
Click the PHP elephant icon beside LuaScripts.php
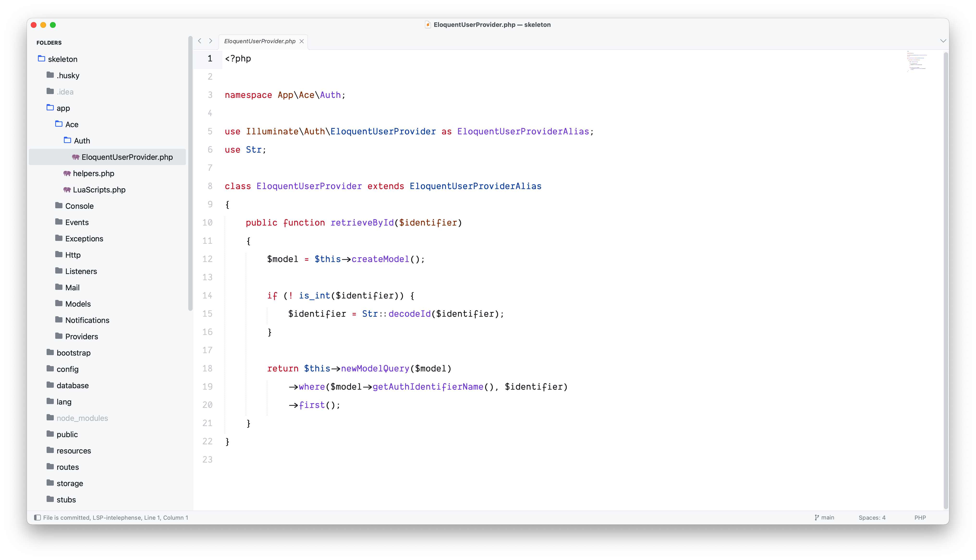pyautogui.click(x=67, y=190)
